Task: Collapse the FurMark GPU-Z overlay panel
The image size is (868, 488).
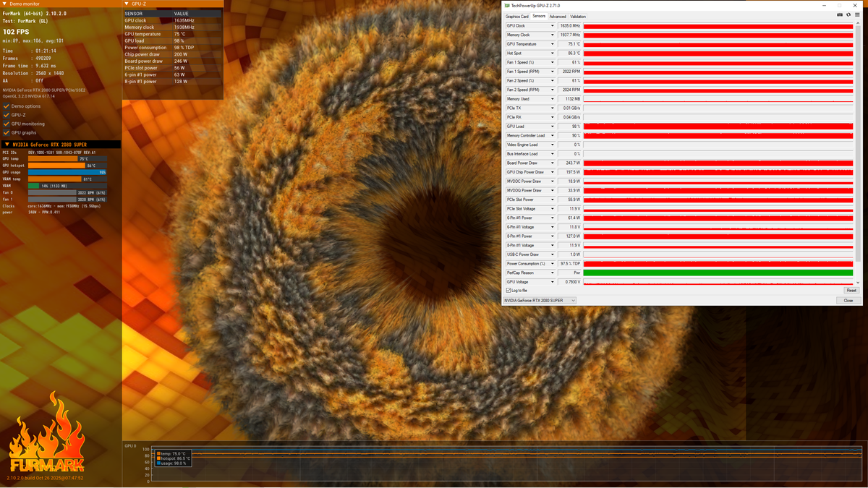Action: [127, 4]
